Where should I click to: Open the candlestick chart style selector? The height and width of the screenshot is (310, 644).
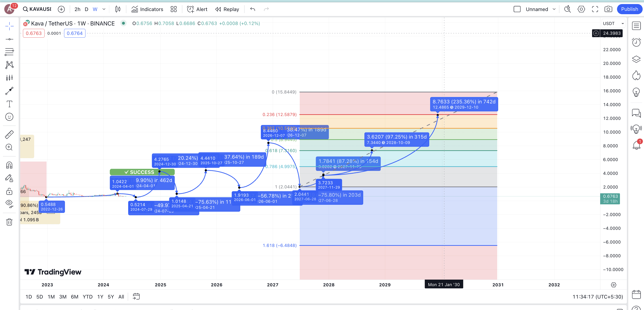click(118, 9)
